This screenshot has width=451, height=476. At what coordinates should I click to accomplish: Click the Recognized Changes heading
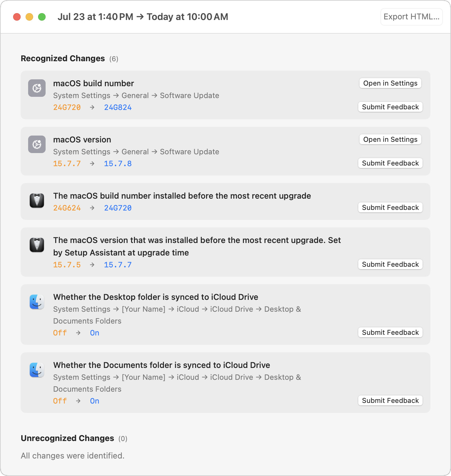pyautogui.click(x=63, y=58)
